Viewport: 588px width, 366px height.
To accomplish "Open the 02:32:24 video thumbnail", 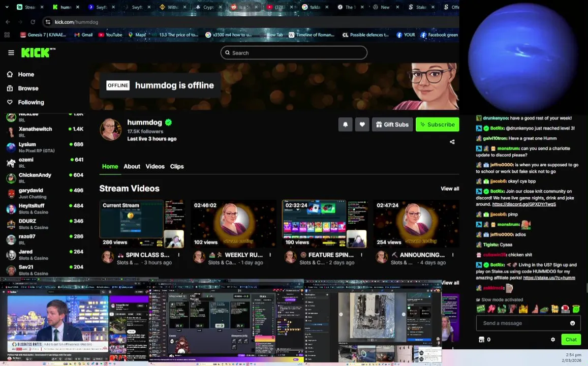I will click(325, 224).
